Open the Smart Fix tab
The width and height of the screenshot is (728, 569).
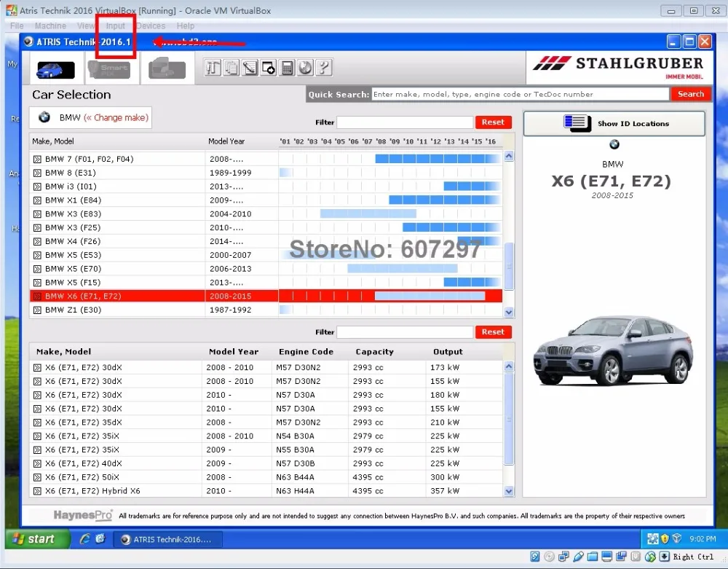pos(109,70)
